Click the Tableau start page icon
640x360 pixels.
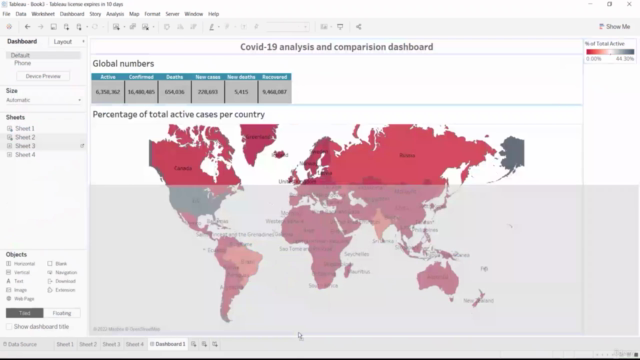click(9, 27)
